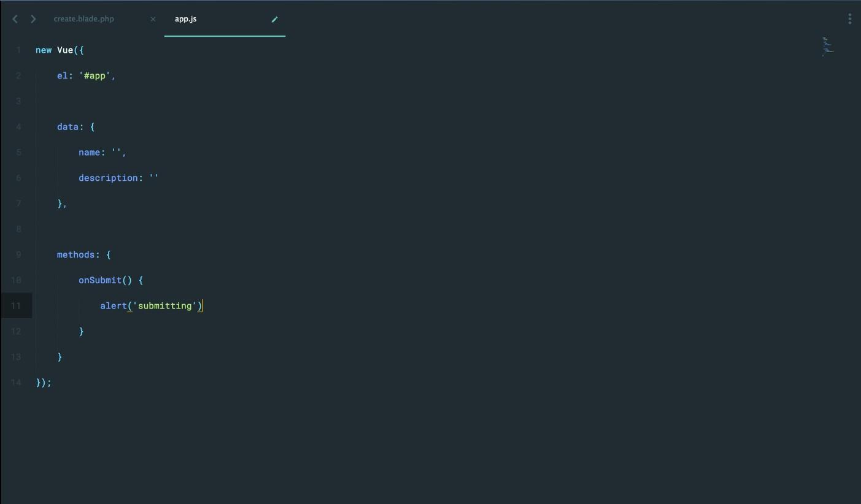Click the '#app' string value

pos(95,76)
